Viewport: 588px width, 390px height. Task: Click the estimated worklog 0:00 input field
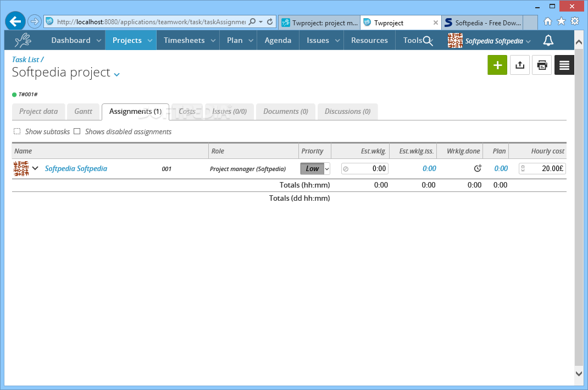tap(365, 168)
